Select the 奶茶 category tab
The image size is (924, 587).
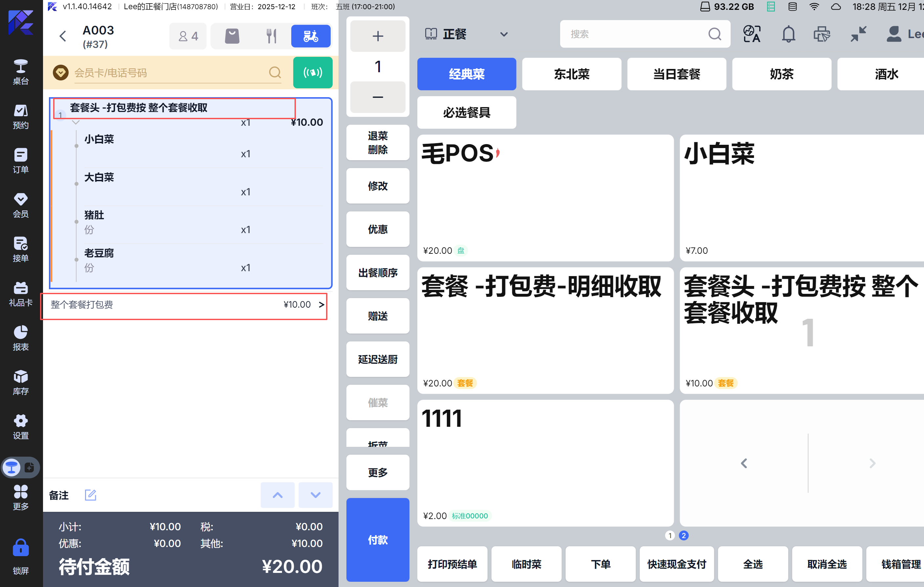click(x=781, y=74)
